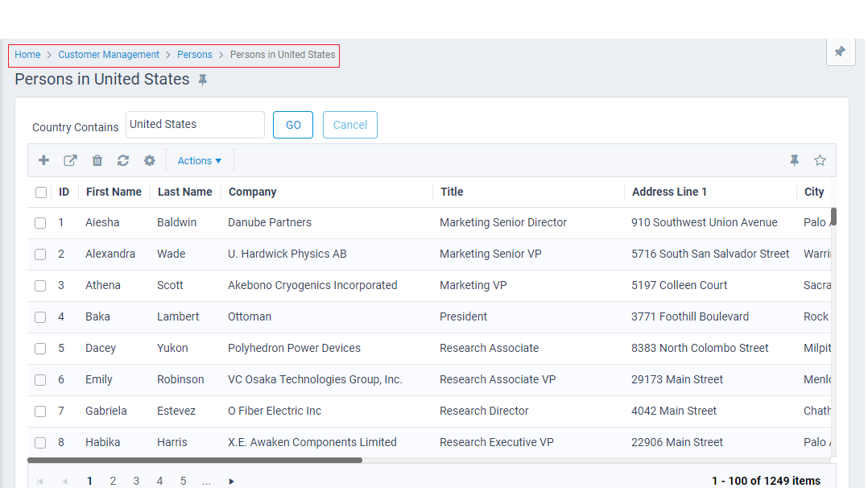The height and width of the screenshot is (488, 868).
Task: Go to page 3 of results
Action: (136, 481)
